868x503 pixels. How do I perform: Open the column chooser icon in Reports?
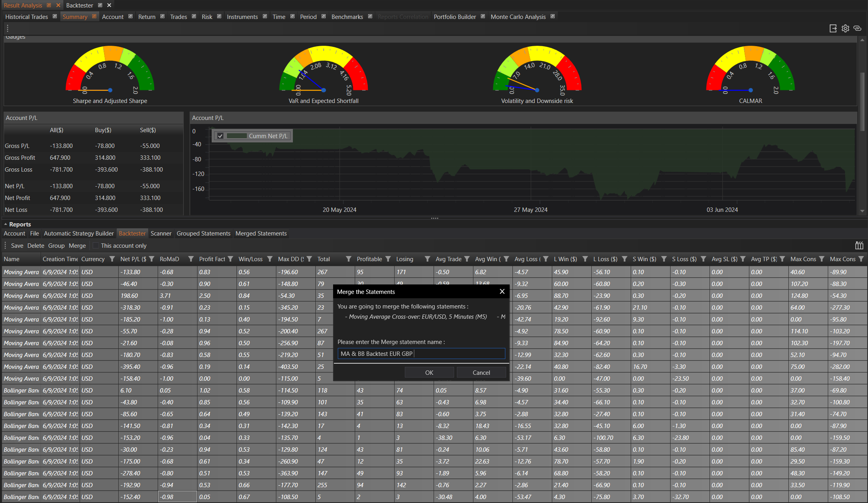click(859, 245)
